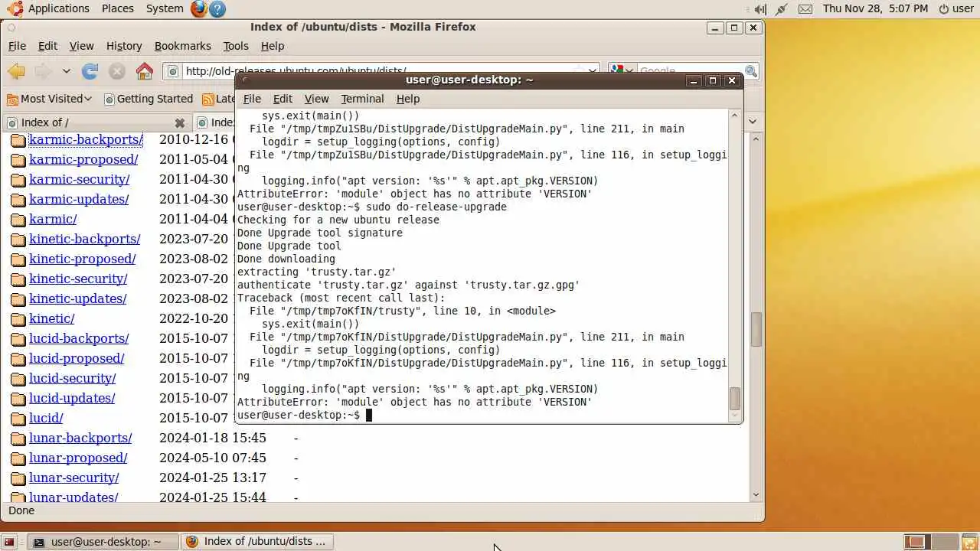Go to Firefox Home page
The image size is (980, 551).
point(144,71)
